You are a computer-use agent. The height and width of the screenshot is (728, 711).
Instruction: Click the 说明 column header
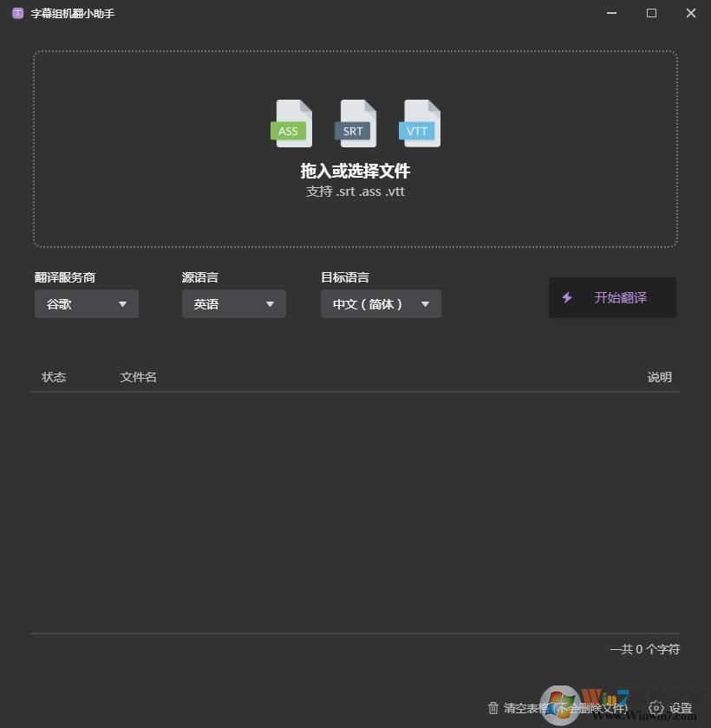(x=659, y=377)
